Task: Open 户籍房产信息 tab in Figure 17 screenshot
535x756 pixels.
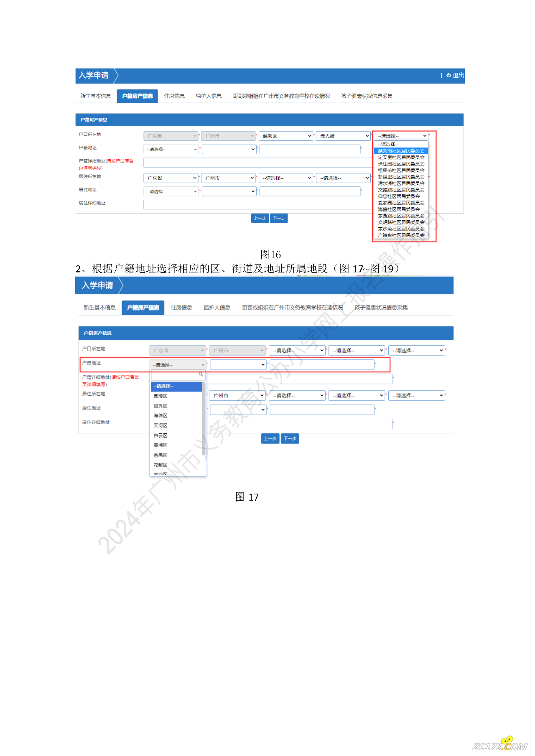Action: pyautogui.click(x=143, y=308)
